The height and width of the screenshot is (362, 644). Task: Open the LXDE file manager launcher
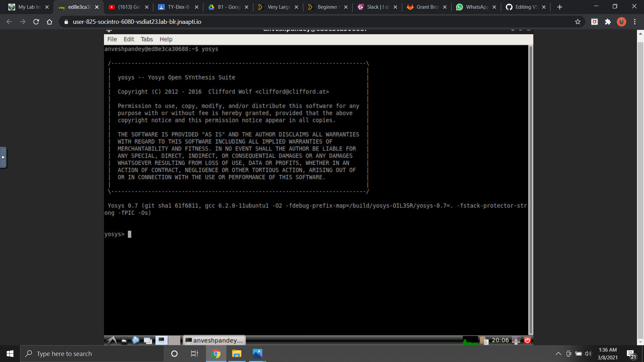pyautogui.click(x=124, y=340)
